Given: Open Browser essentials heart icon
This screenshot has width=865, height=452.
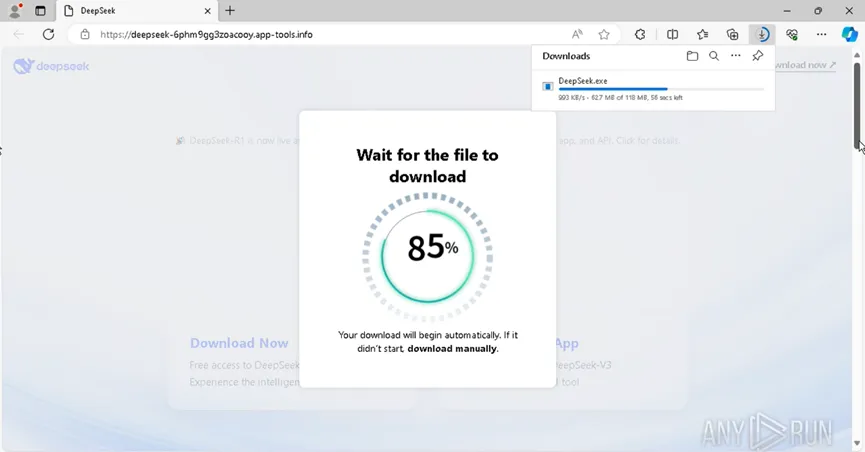Looking at the screenshot, I should pyautogui.click(x=792, y=34).
